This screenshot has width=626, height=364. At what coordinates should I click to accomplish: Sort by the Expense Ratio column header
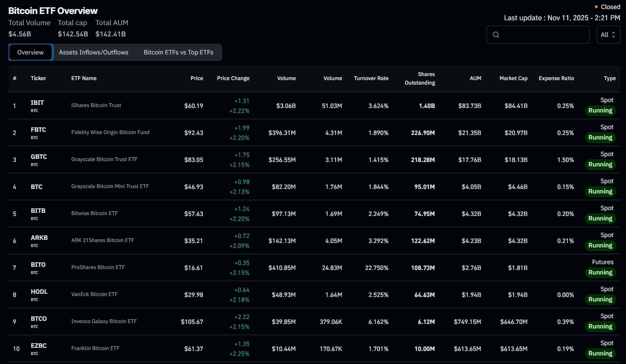pyautogui.click(x=556, y=78)
